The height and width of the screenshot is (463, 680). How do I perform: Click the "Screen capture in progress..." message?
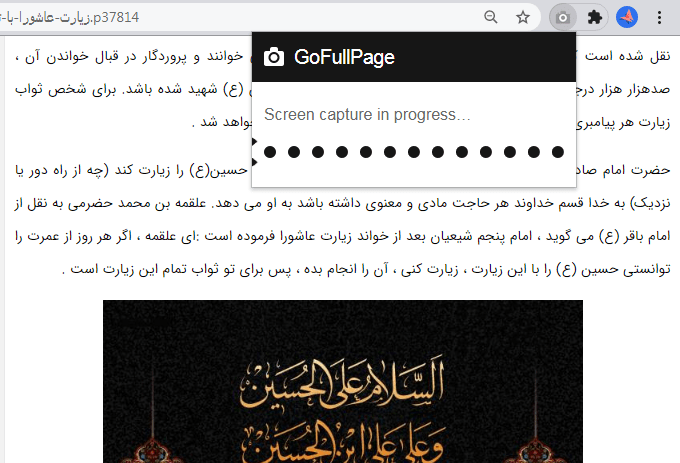click(x=367, y=114)
